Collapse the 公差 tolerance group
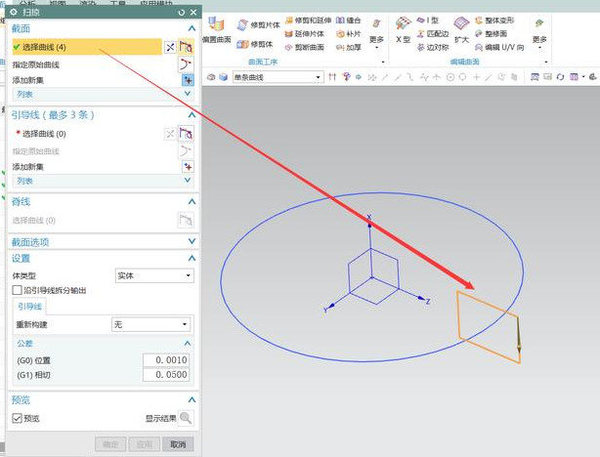 187,343
